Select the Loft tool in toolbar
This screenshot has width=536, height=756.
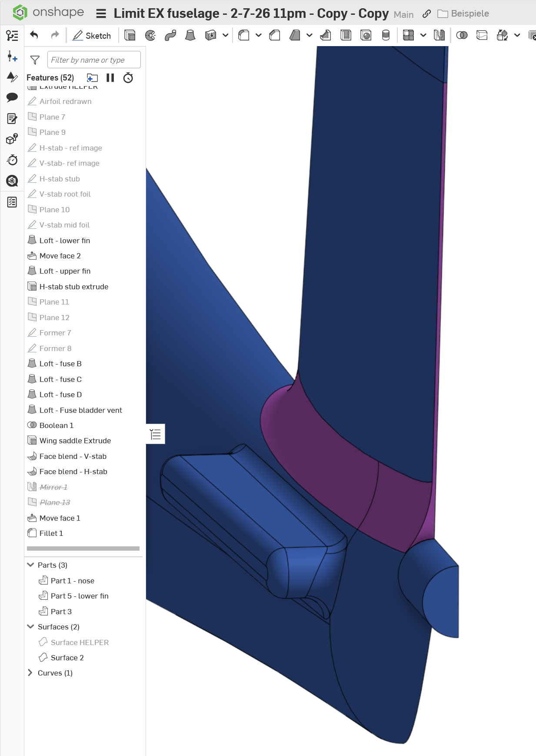pyautogui.click(x=190, y=35)
